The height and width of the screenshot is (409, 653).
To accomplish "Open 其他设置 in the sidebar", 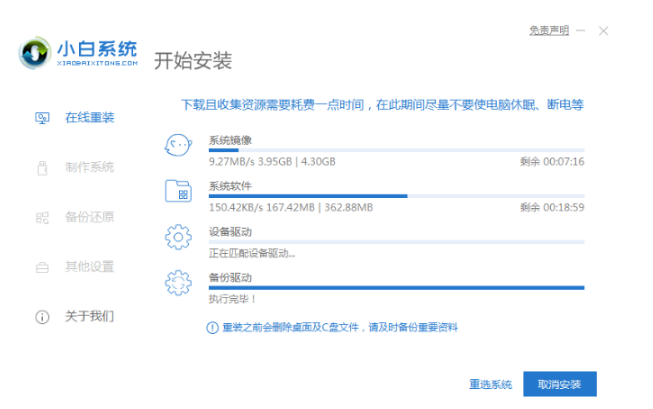I will pos(89,267).
